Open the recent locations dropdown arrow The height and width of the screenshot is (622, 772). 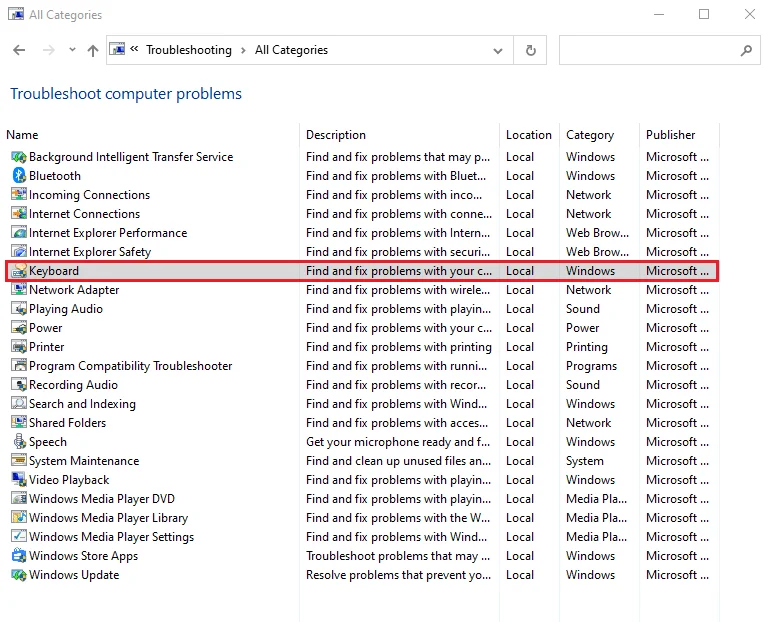point(72,49)
